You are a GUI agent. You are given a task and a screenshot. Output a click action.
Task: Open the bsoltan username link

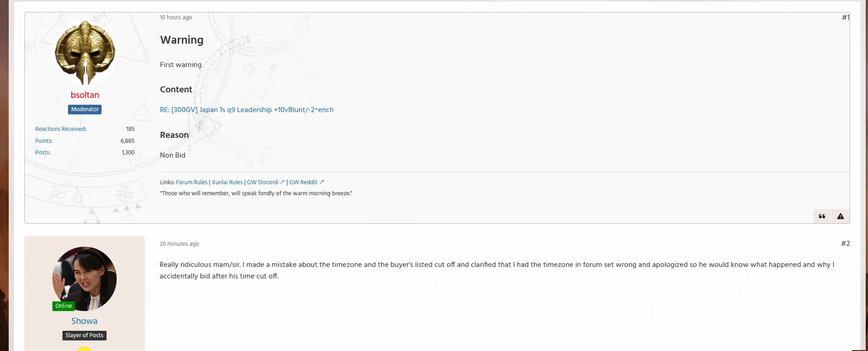[x=85, y=95]
